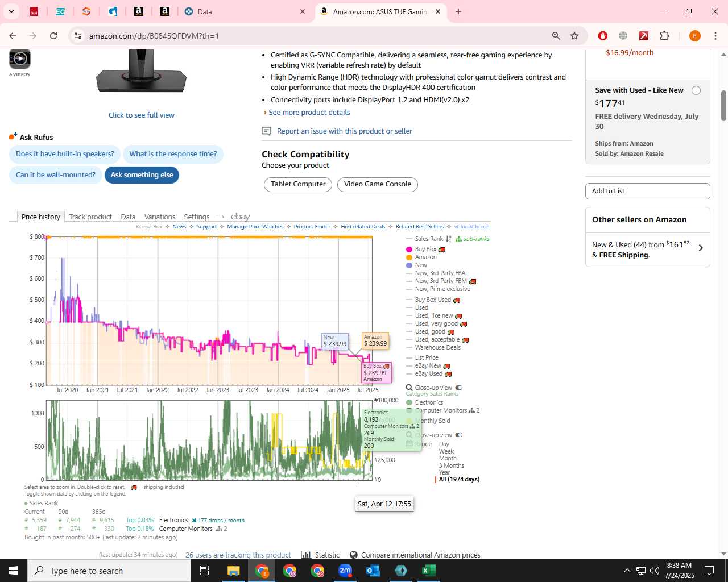Reload the Amazon page
Image resolution: width=728 pixels, height=582 pixels.
tap(53, 36)
